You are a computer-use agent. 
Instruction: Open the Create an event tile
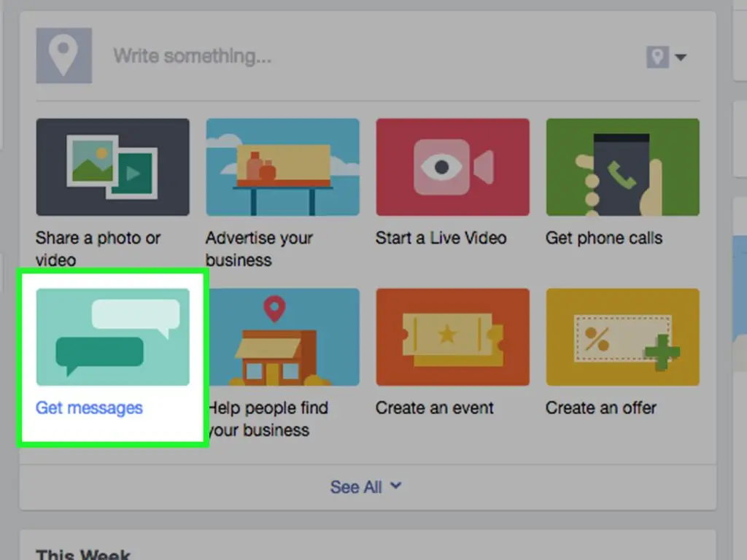pos(452,336)
